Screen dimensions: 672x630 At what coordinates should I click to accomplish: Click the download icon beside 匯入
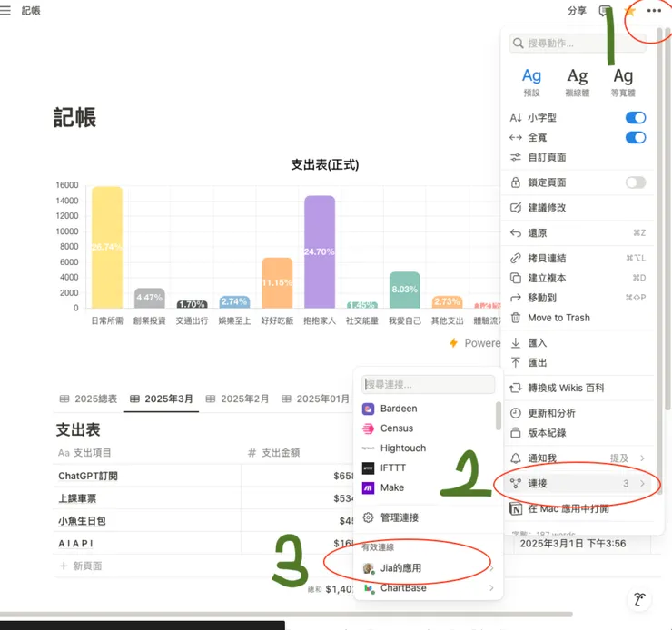tap(516, 342)
